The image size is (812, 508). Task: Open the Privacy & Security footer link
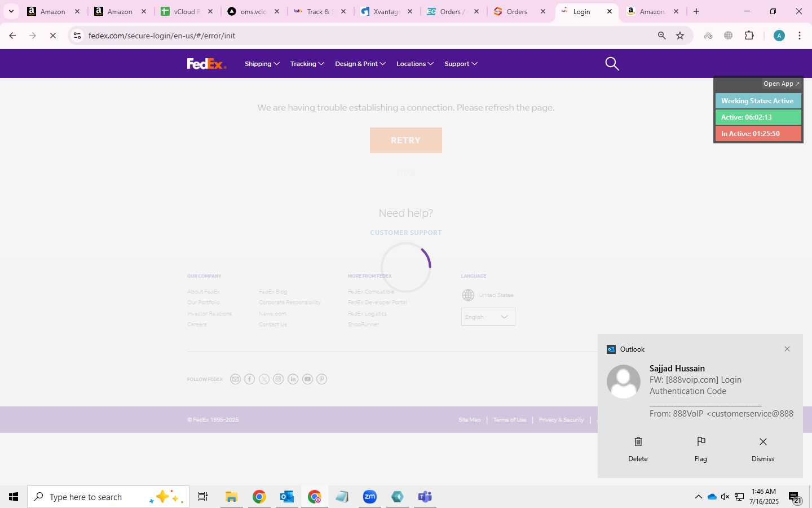pyautogui.click(x=562, y=420)
